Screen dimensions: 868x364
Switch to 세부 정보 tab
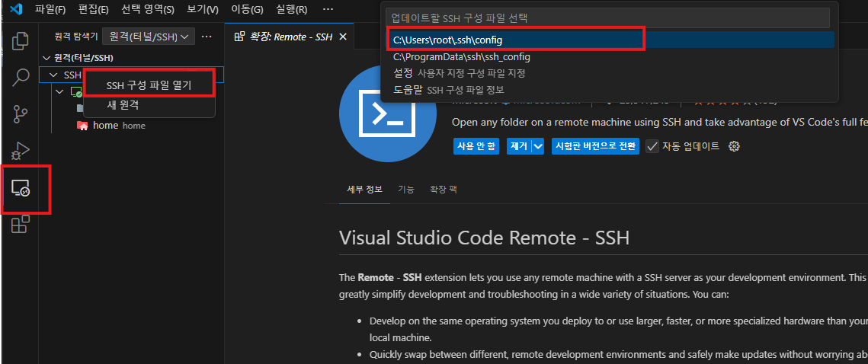coord(364,189)
